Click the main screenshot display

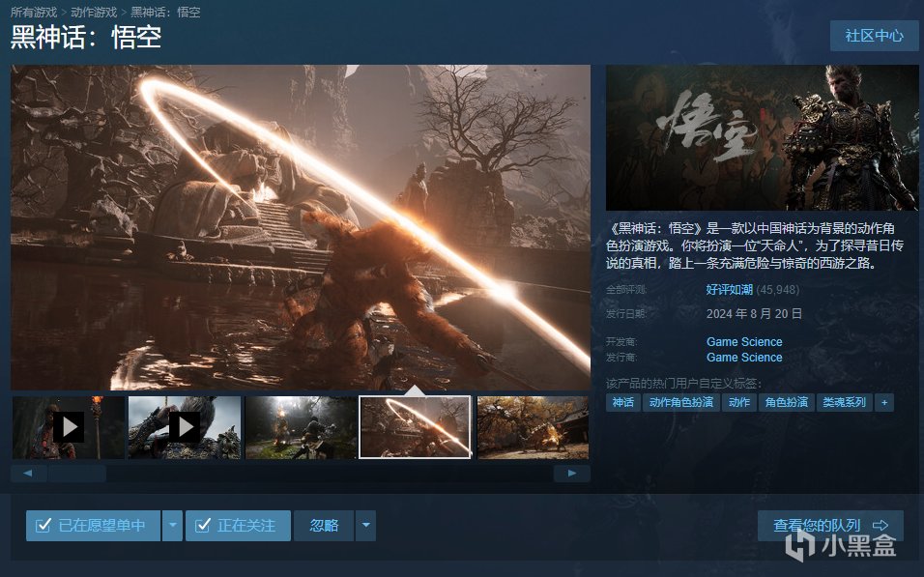click(301, 227)
